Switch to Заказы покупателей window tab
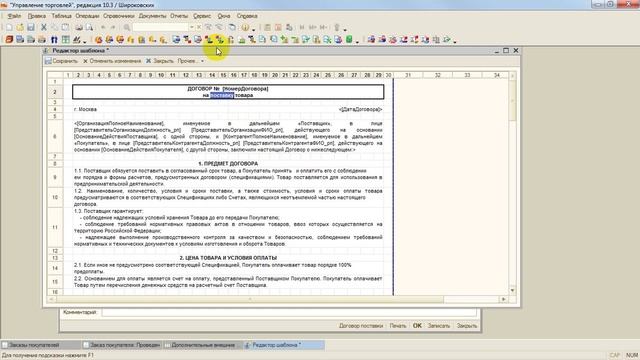The image size is (640, 360). [x=40, y=345]
